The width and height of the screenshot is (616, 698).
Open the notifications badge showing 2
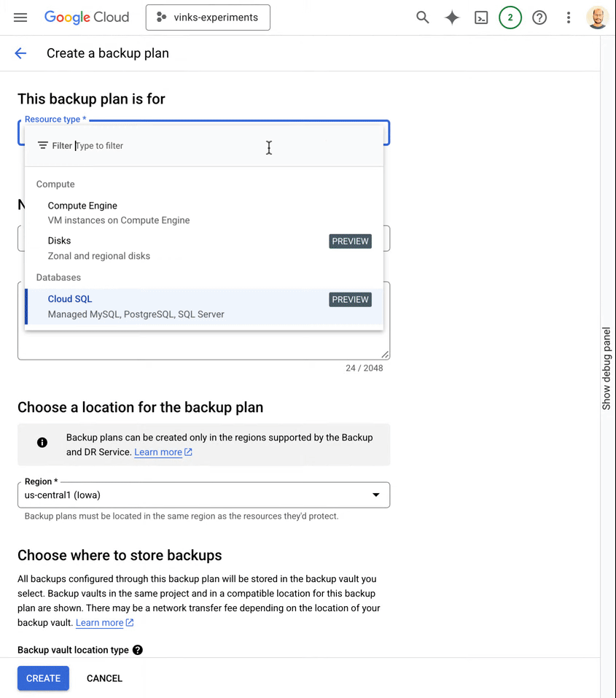tap(510, 18)
